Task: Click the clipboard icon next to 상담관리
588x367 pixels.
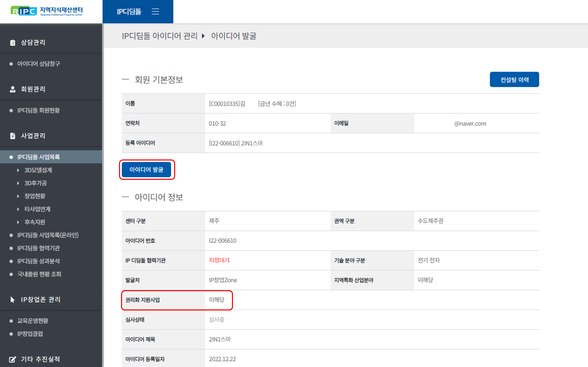Action: [13, 43]
